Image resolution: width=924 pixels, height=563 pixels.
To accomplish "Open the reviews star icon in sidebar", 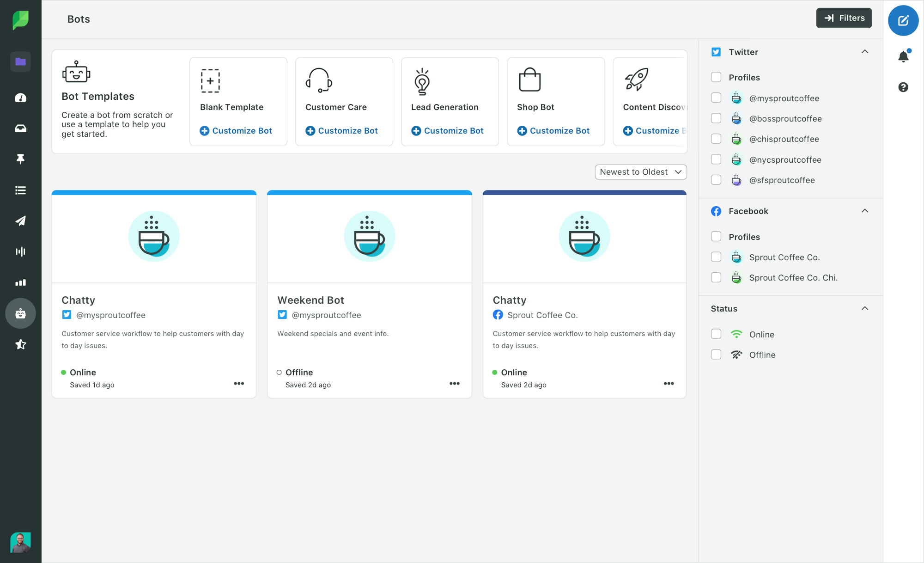I will point(20,344).
